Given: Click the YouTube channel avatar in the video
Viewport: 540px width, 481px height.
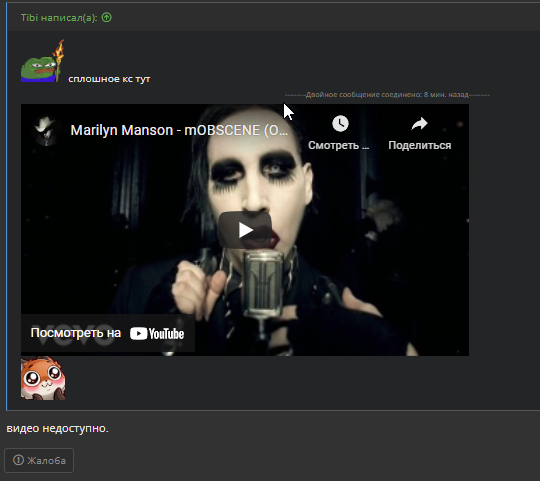Looking at the screenshot, I should coord(46,130).
